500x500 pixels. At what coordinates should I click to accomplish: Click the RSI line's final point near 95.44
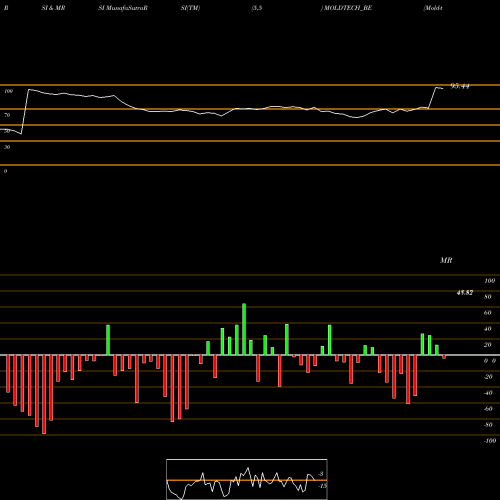tap(442, 88)
